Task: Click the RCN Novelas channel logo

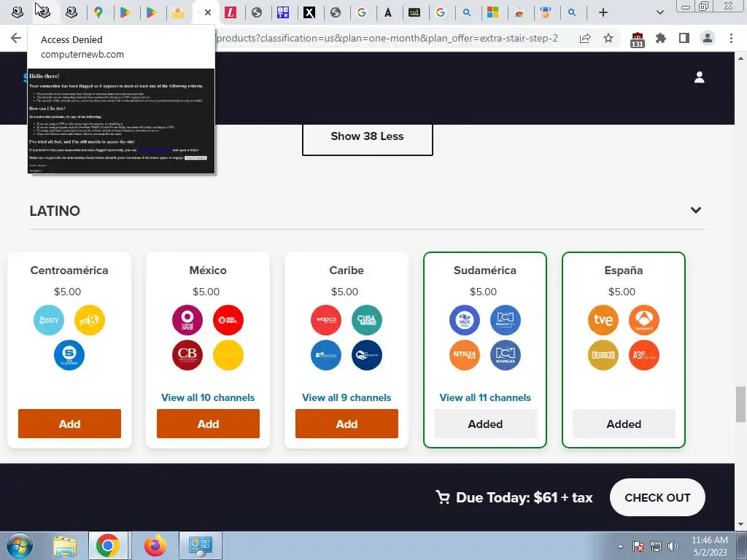Action: [x=506, y=355]
